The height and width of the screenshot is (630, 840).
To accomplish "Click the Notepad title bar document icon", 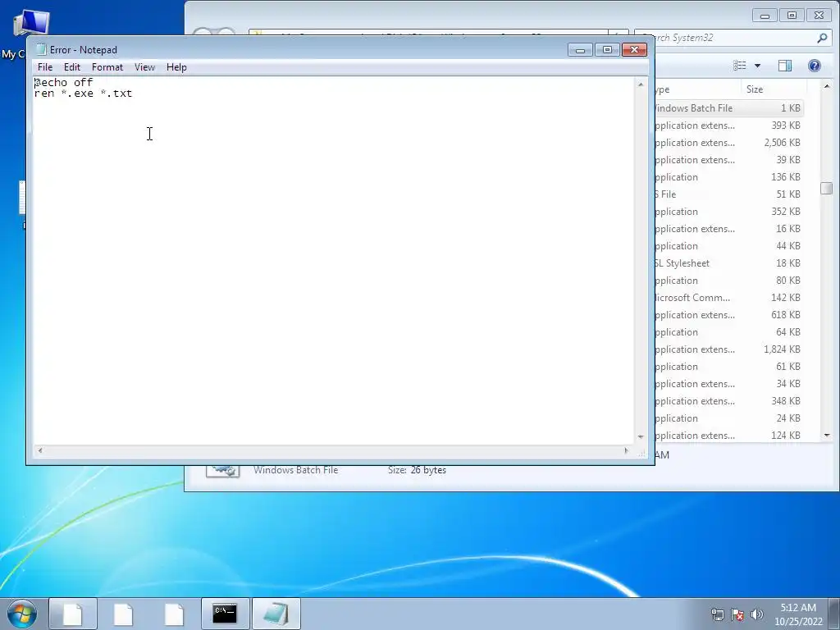I will coord(41,50).
